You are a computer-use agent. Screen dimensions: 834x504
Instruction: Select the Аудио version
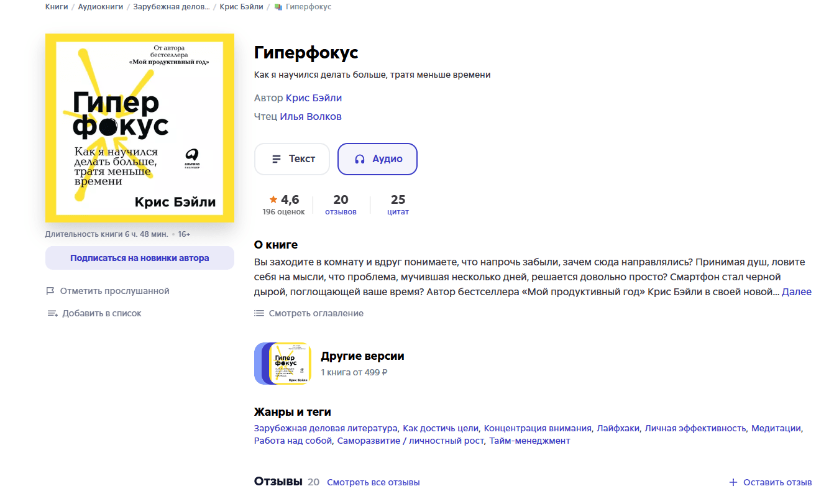click(x=377, y=159)
